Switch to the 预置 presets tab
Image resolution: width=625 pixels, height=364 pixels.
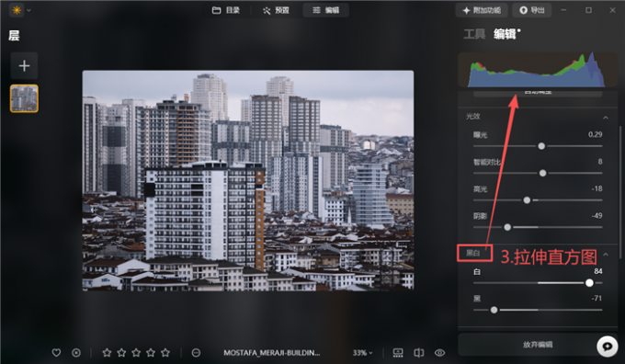276,10
